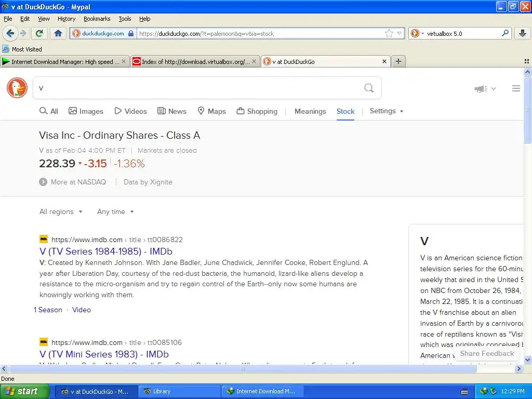
Task: Close the Internet Download Manager tab
Action: (x=124, y=61)
